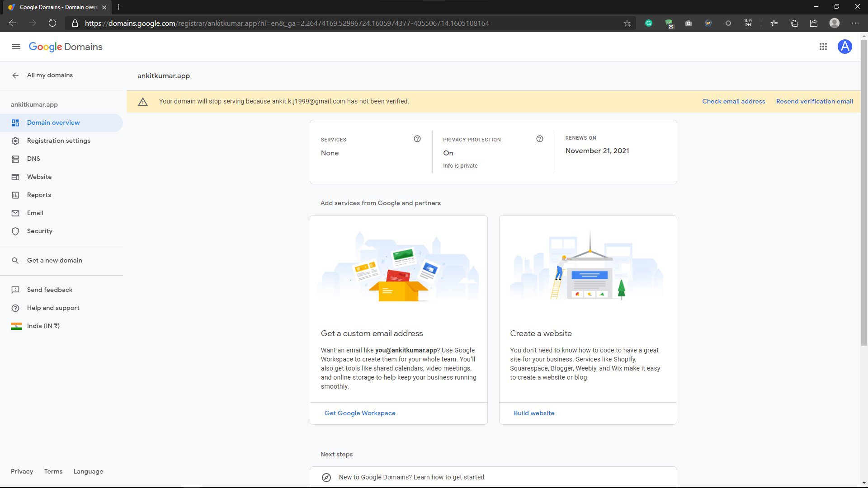Screen dimensions: 868x488
Task: Click the Email sidebar icon
Action: [x=15, y=213]
